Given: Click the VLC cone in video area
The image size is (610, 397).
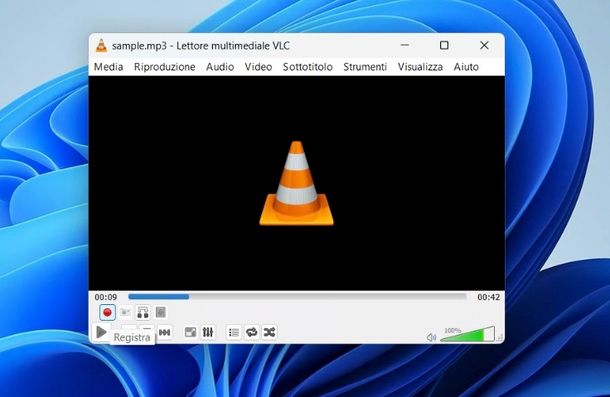Looking at the screenshot, I should coord(296,183).
